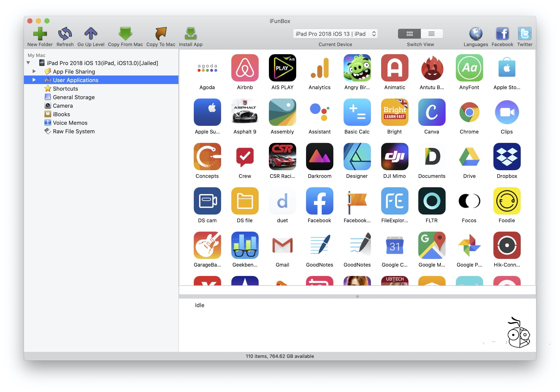
Task: Open Raw File System in the sidebar
Action: 74,131
